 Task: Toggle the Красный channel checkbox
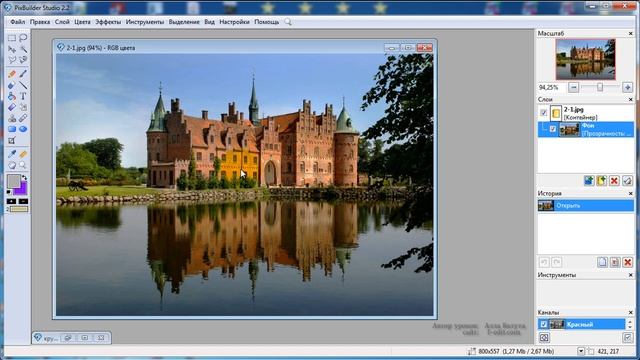click(544, 324)
